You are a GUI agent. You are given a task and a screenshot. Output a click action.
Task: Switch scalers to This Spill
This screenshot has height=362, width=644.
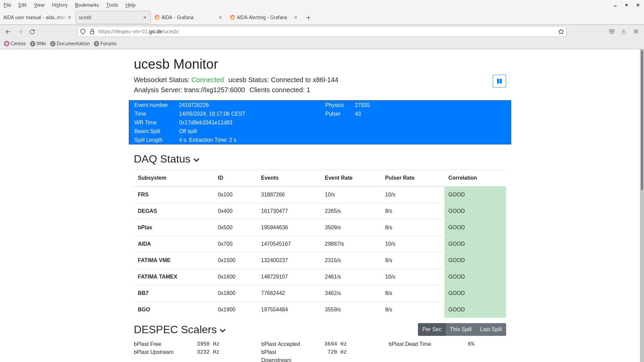click(461, 329)
